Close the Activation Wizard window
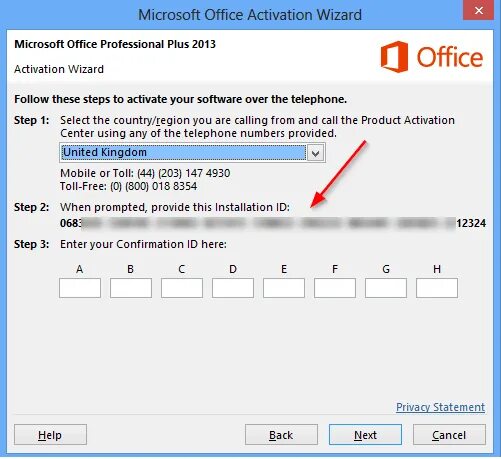Image resolution: width=501 pixels, height=459 pixels. (479, 10)
